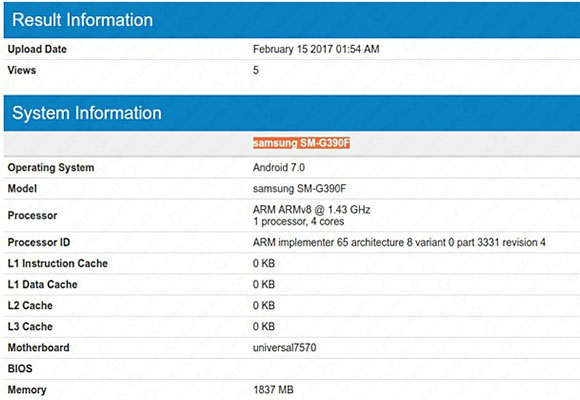The height and width of the screenshot is (400, 580).
Task: Click the views count 5
Action: [256, 70]
